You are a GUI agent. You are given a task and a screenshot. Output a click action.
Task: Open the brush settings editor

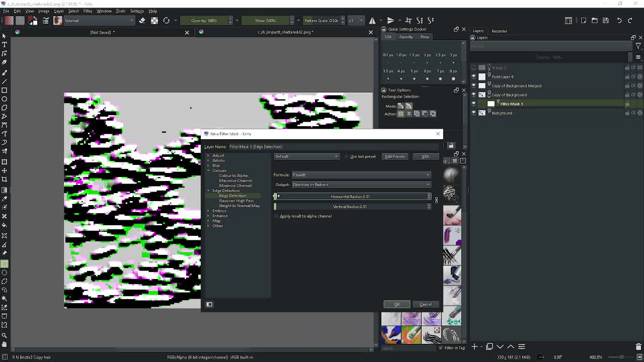pos(45,21)
